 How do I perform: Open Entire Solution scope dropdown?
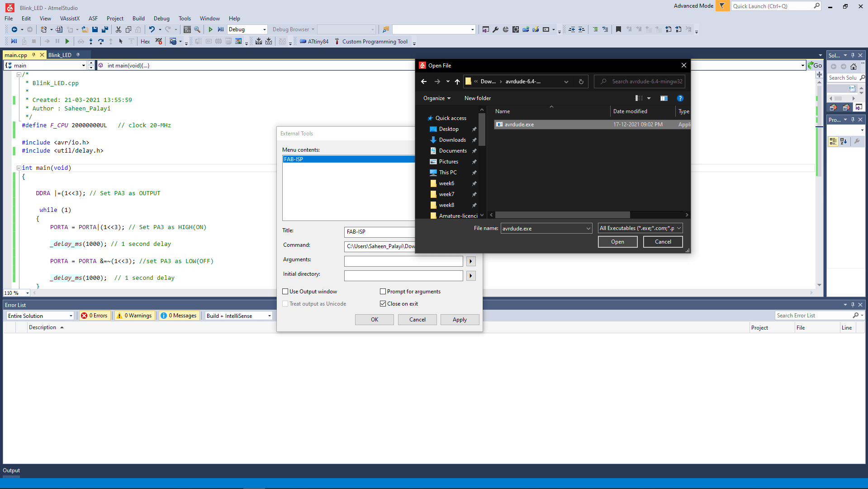coord(71,316)
